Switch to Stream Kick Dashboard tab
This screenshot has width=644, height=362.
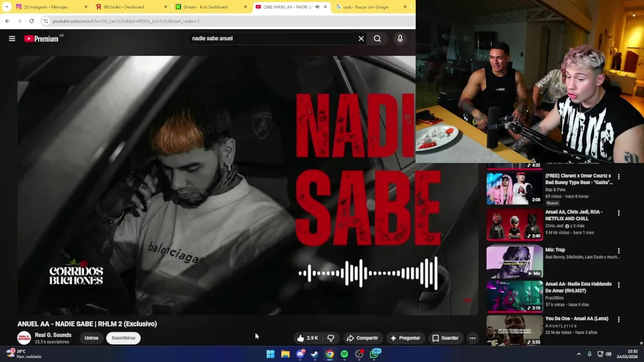(x=211, y=7)
